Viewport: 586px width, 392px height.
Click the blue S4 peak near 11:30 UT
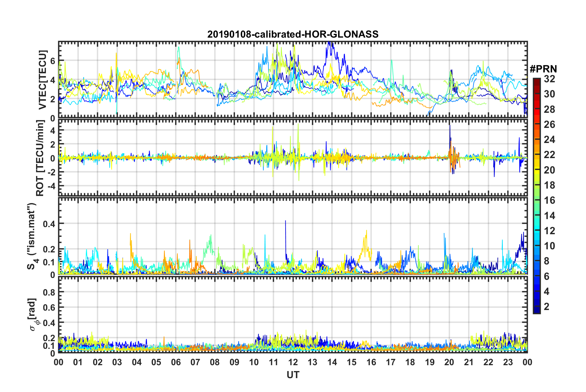click(x=285, y=221)
